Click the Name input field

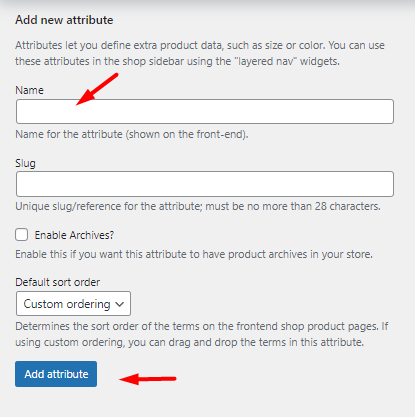[x=205, y=111]
